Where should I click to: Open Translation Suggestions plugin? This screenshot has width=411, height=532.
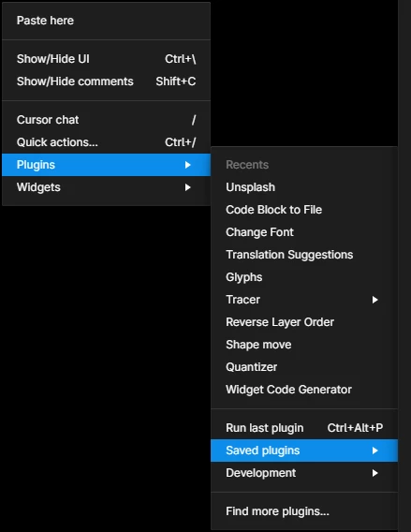[x=304, y=254]
